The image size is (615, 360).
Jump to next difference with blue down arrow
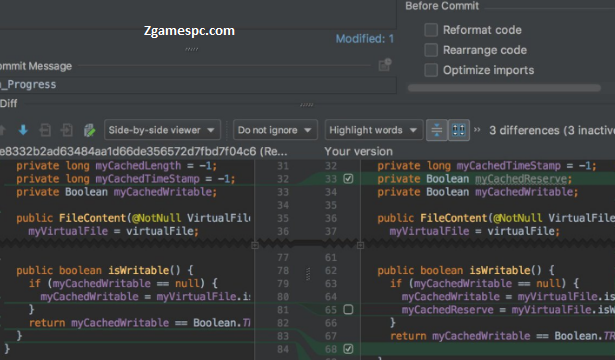[x=23, y=130]
